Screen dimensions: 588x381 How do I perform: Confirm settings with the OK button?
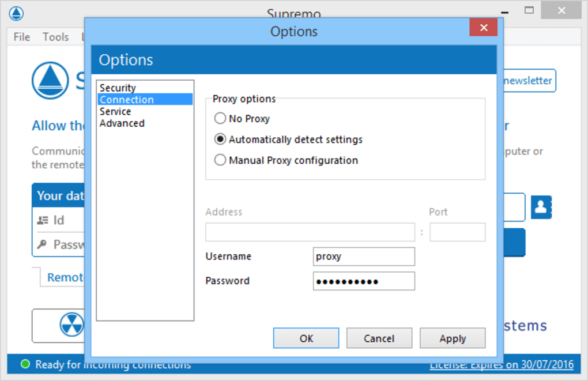[x=306, y=338]
